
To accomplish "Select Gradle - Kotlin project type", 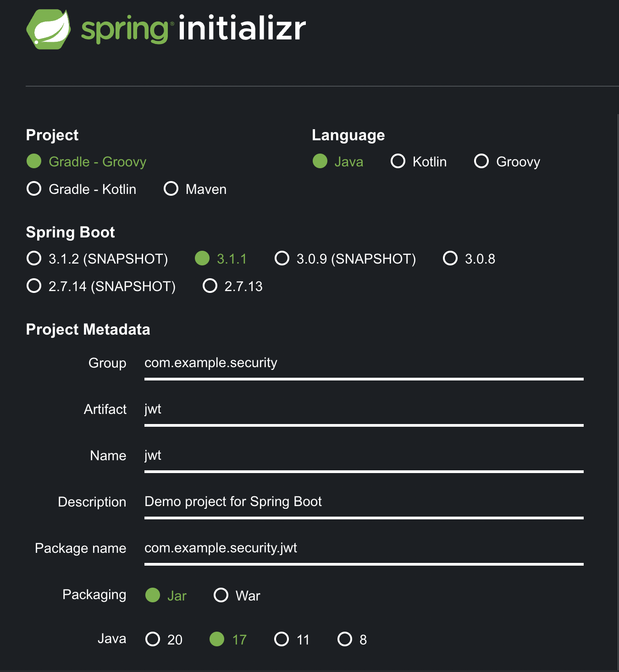I will click(82, 189).
